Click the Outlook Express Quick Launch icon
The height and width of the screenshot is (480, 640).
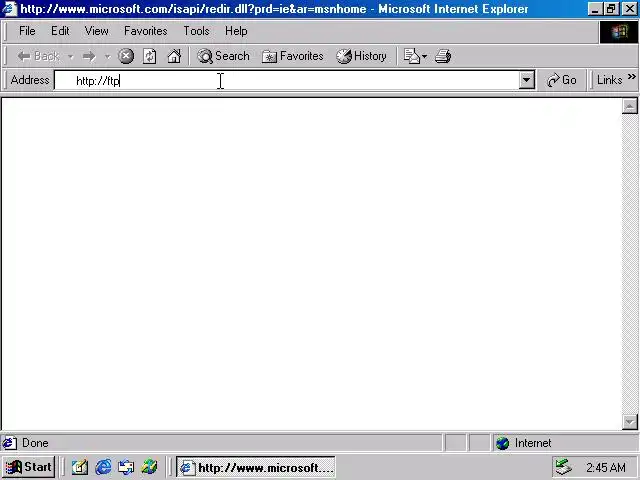pos(126,467)
